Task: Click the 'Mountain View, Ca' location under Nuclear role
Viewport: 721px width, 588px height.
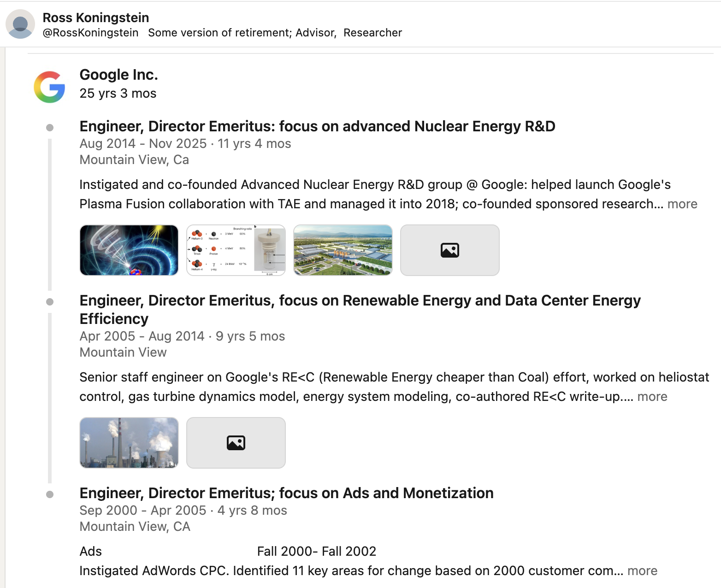Action: (134, 160)
